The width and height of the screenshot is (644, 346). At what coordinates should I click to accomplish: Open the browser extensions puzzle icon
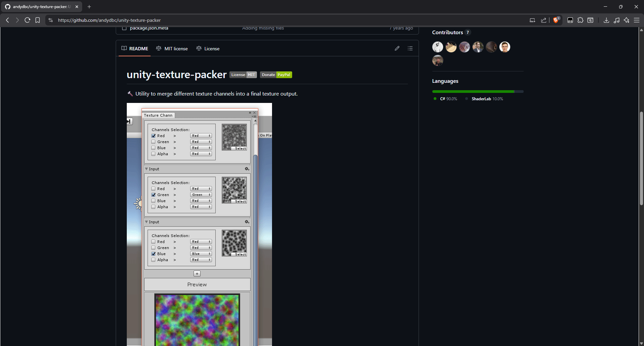[x=580, y=20]
